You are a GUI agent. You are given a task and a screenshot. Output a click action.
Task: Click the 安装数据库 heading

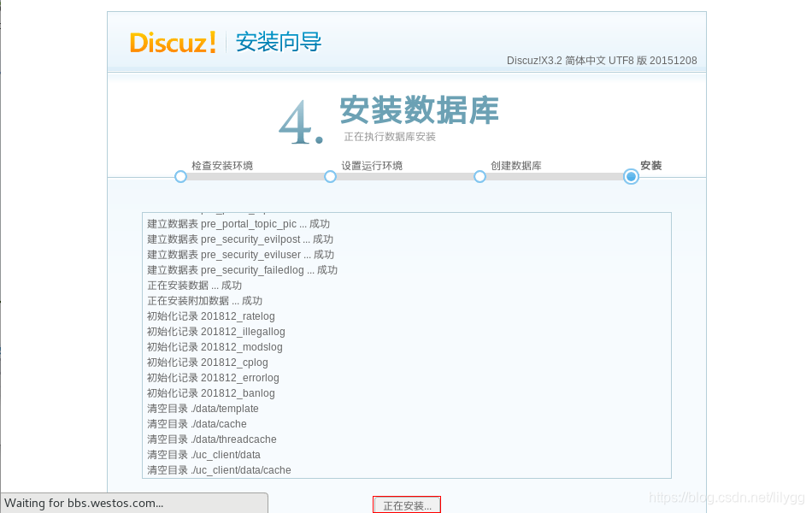click(419, 109)
